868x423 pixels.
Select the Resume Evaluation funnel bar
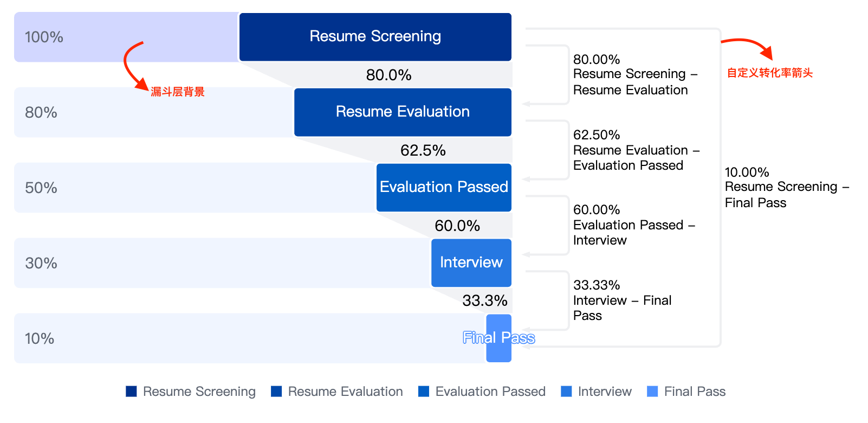click(403, 112)
